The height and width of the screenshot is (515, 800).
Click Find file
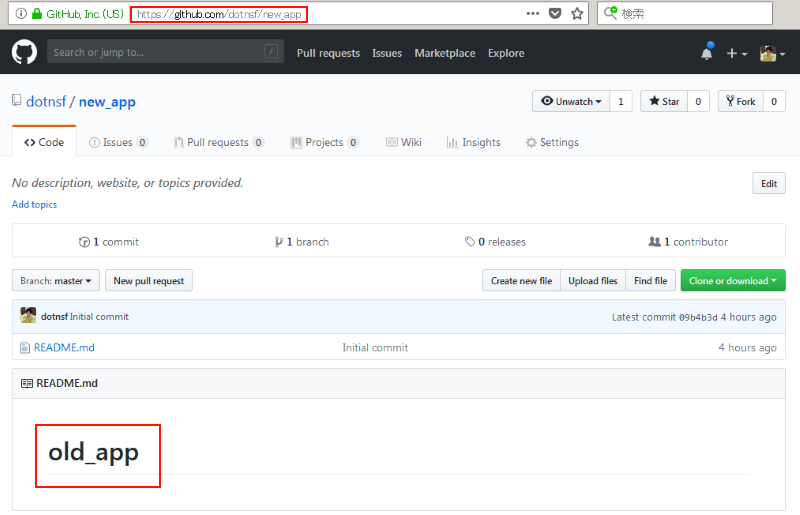pos(651,280)
